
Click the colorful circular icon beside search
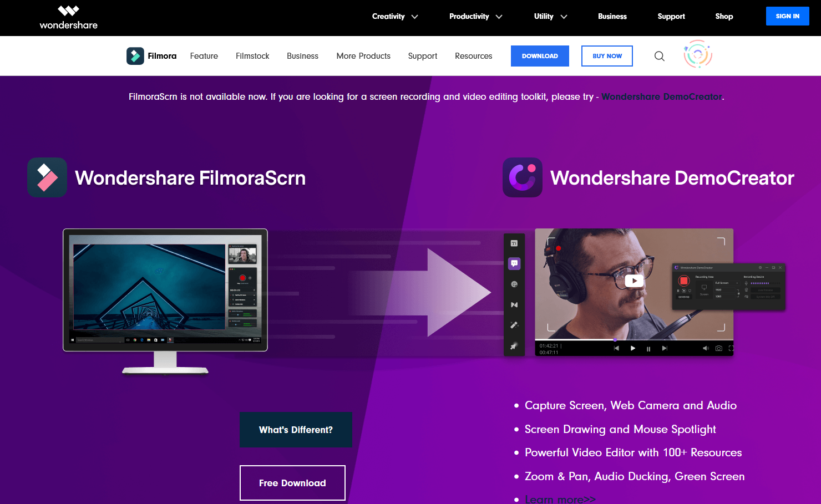click(698, 54)
